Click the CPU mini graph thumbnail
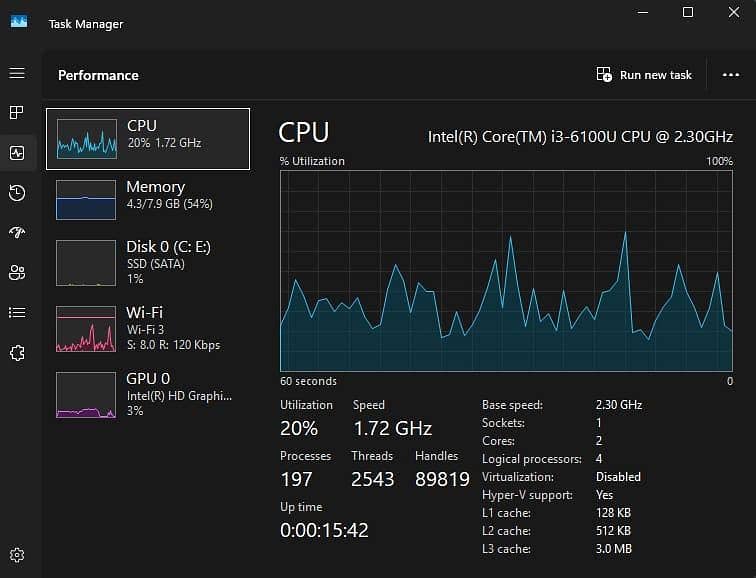Viewport: 756px width, 578px height. point(87,139)
